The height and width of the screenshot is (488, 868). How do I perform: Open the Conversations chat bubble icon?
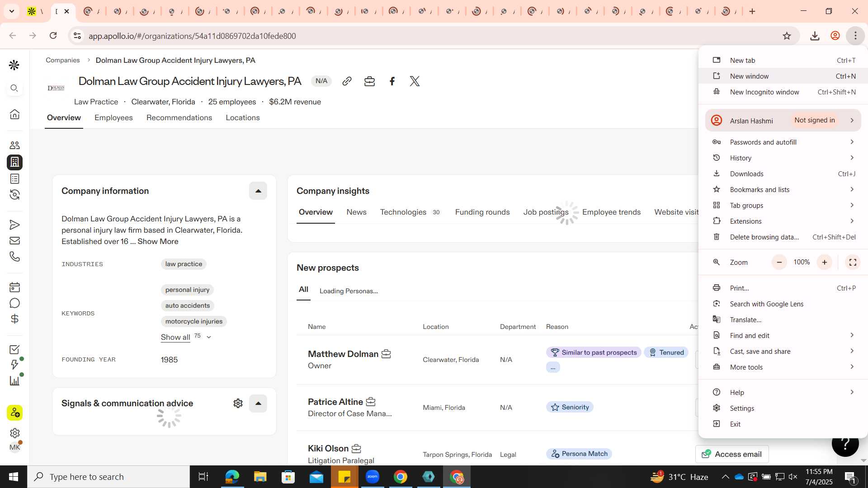pyautogui.click(x=14, y=303)
